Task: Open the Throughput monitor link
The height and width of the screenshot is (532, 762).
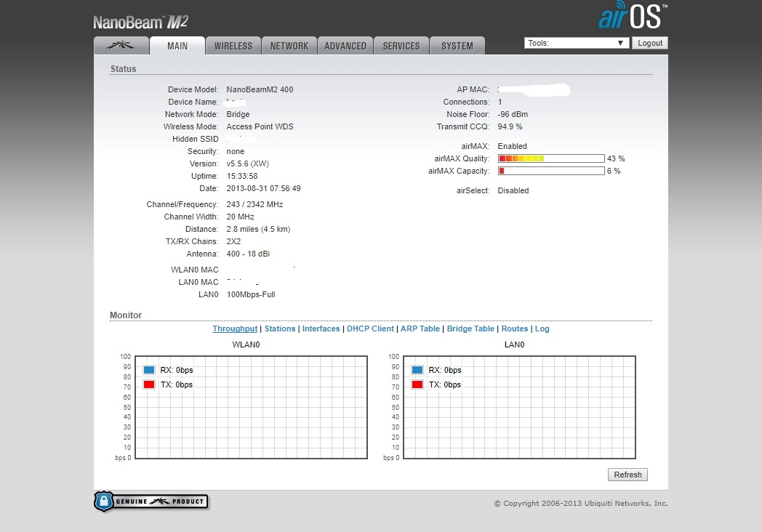Action: [235, 329]
